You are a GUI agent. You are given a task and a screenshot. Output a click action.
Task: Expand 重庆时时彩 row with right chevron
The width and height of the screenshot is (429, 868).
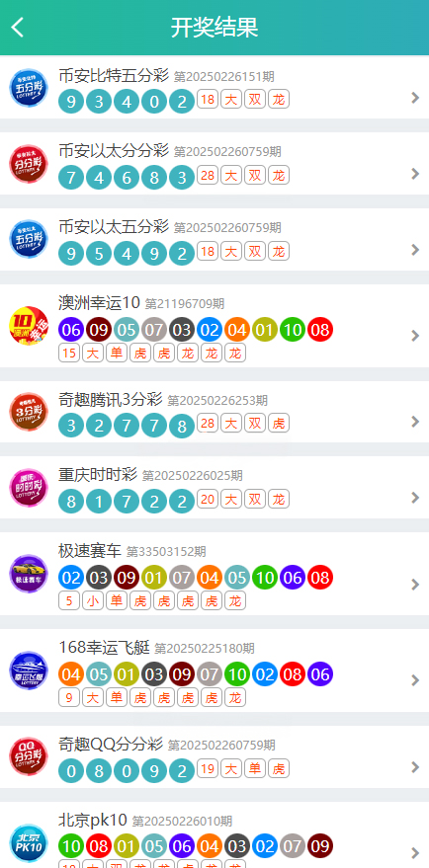click(x=415, y=498)
